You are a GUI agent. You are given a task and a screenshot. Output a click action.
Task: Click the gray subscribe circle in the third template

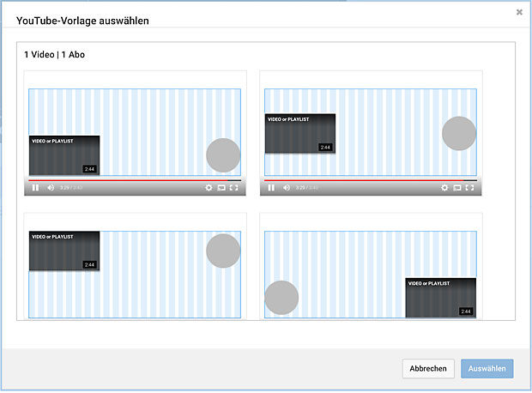pyautogui.click(x=223, y=251)
